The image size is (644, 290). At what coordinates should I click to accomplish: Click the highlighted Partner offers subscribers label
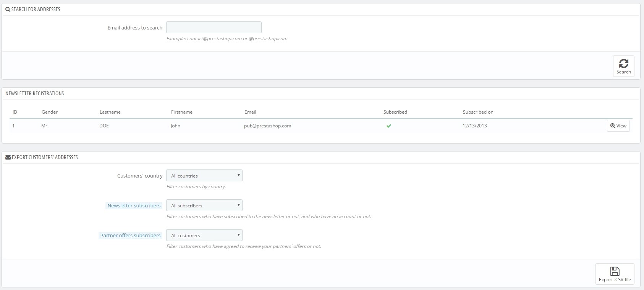coord(130,235)
